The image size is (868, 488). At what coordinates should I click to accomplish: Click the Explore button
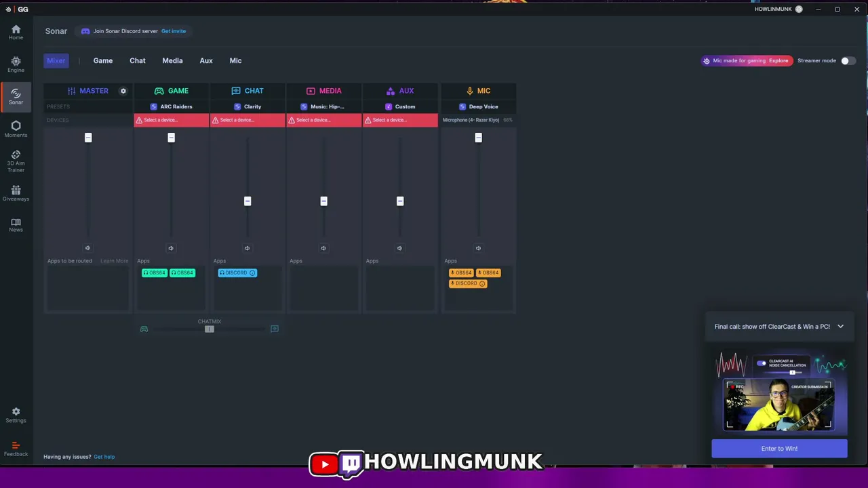click(x=778, y=60)
